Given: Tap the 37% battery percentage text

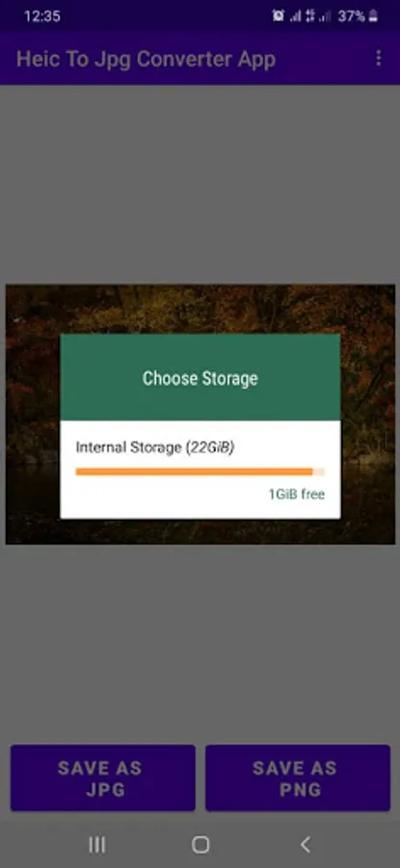Looking at the screenshot, I should coord(351,16).
